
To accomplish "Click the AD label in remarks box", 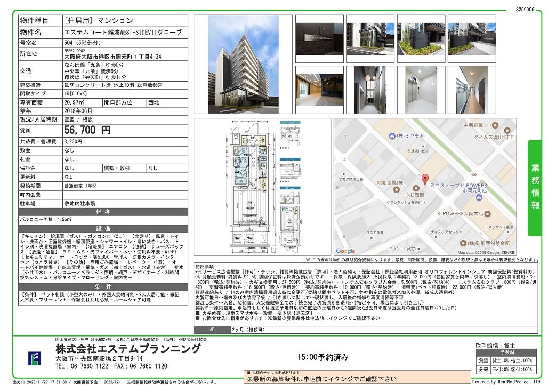I will tap(212, 330).
